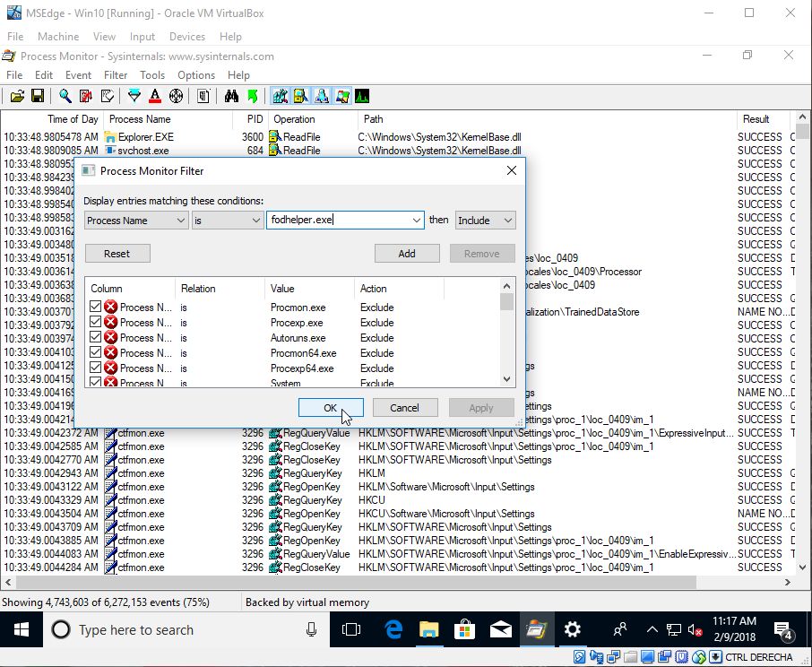Open the Filter menu in Process Monitor
The image size is (812, 667).
point(116,75)
